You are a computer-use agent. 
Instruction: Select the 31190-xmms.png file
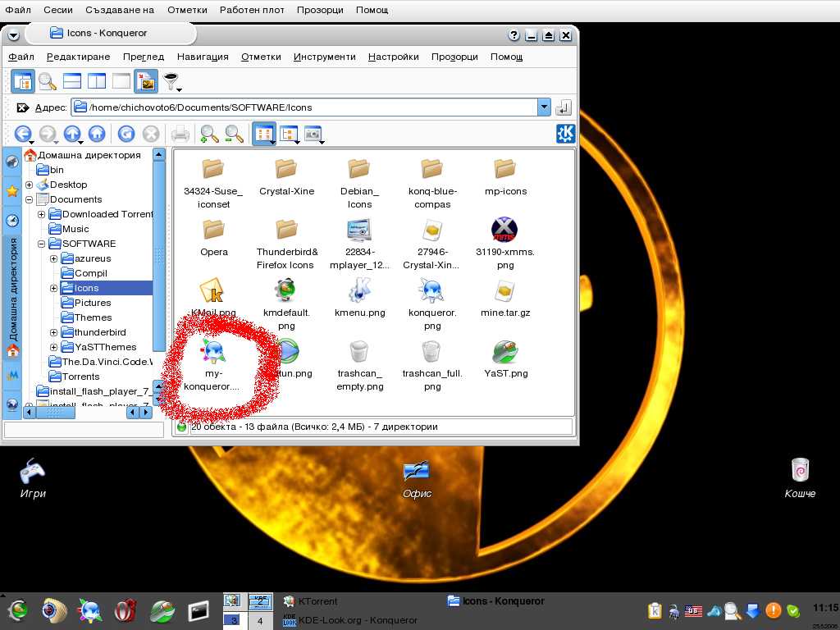tap(504, 244)
